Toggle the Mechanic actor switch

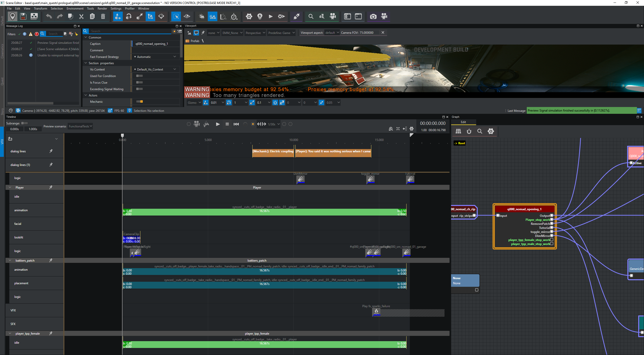pyautogui.click(x=139, y=101)
